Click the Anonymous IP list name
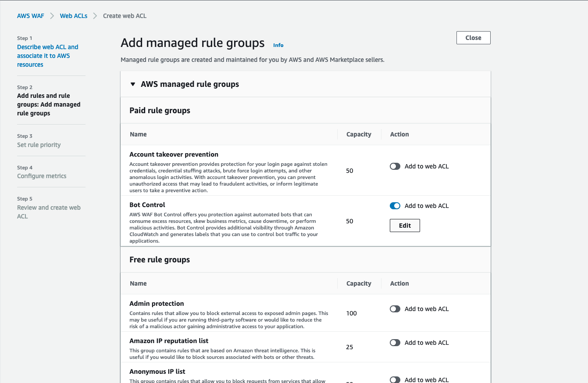Image resolution: width=588 pixels, height=383 pixels. pyautogui.click(x=157, y=372)
